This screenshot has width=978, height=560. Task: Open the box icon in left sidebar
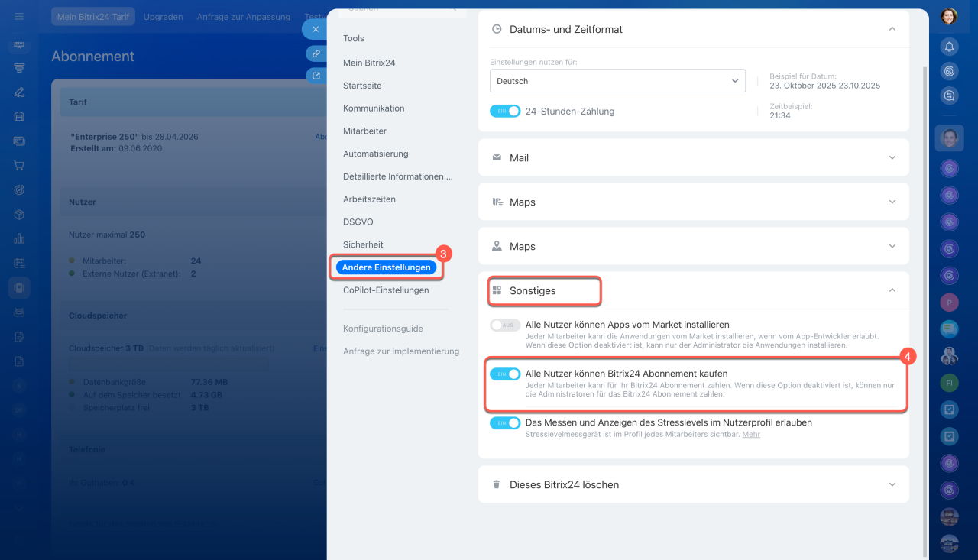(19, 214)
